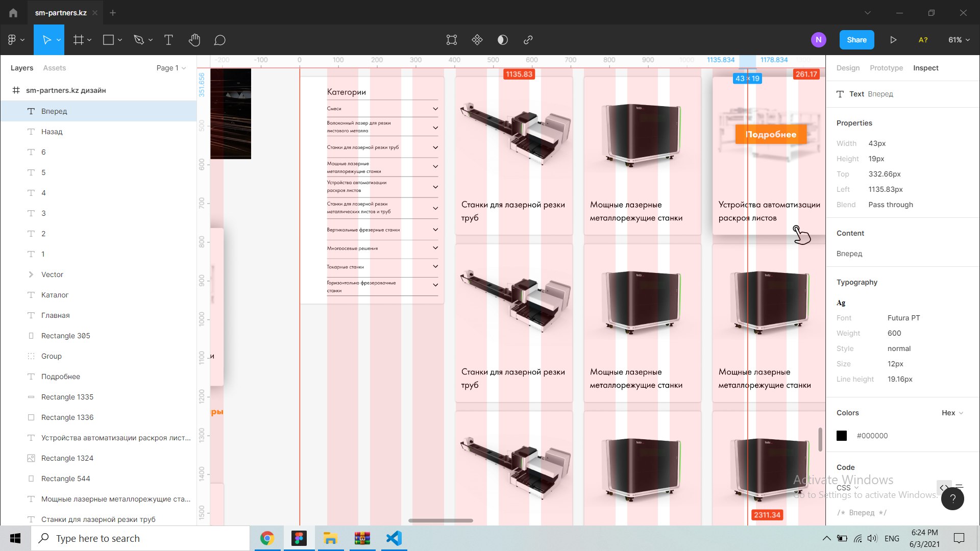Open the help question mark button
This screenshot has width=980, height=551.
pos(952,498)
